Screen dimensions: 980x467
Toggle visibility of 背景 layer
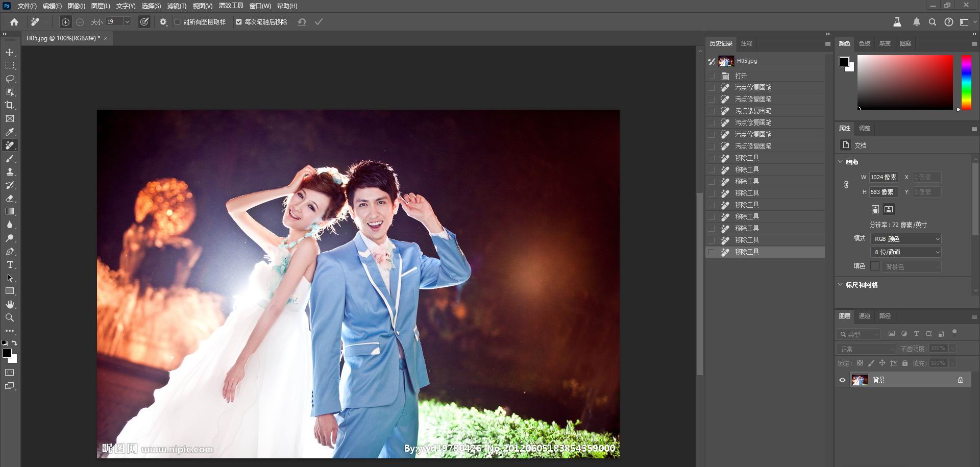tap(842, 380)
